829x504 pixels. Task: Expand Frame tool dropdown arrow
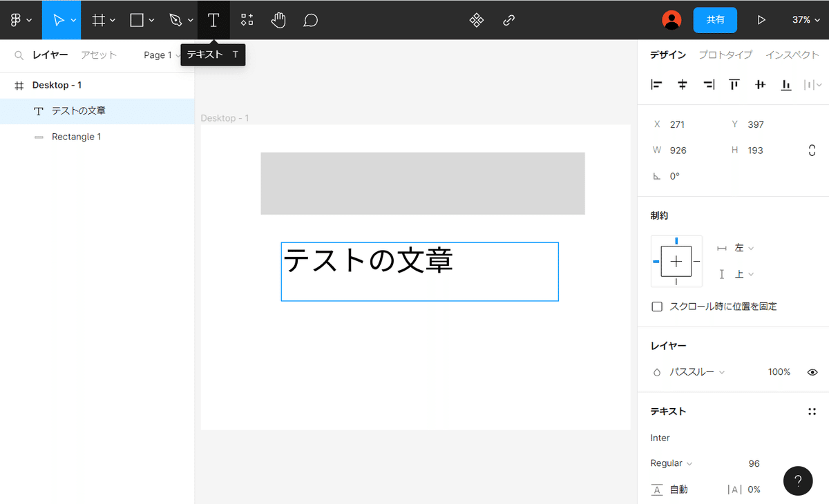pyautogui.click(x=113, y=21)
